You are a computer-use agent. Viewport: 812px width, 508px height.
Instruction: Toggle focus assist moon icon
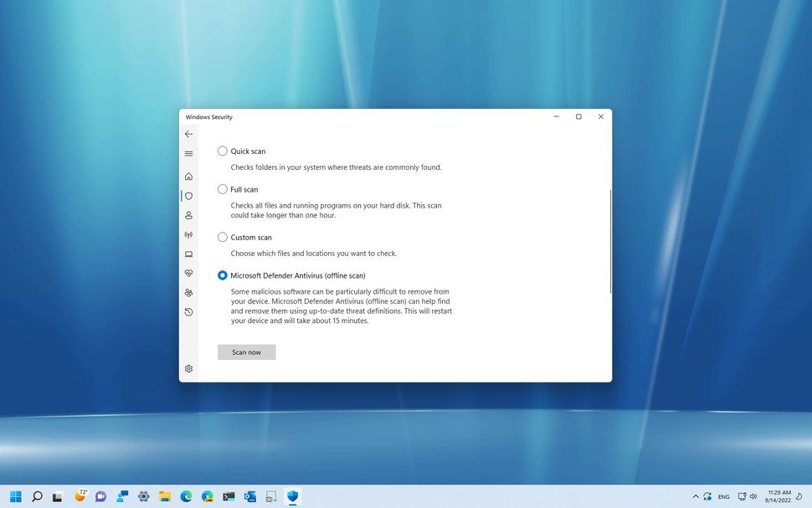tap(799, 496)
